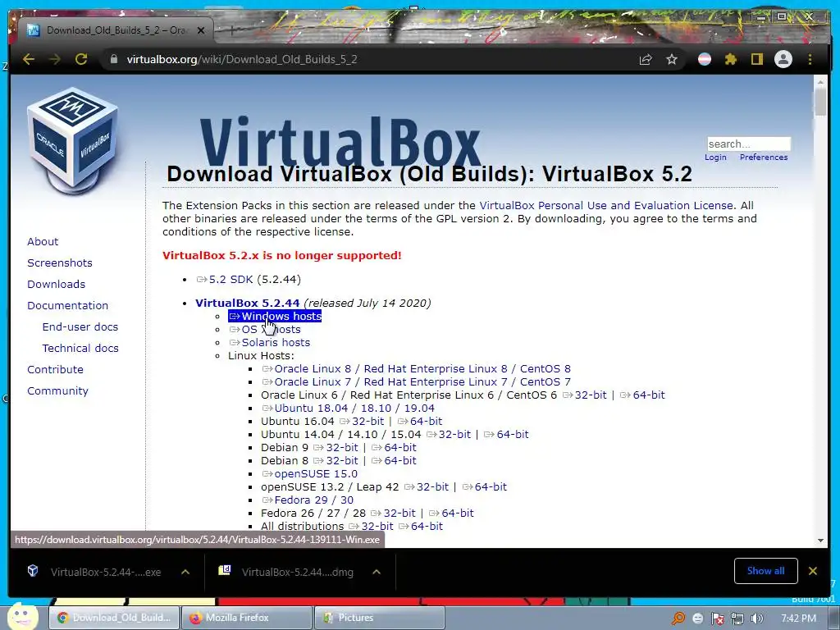The width and height of the screenshot is (840, 630).
Task: Click the address bar URL
Action: point(242,59)
